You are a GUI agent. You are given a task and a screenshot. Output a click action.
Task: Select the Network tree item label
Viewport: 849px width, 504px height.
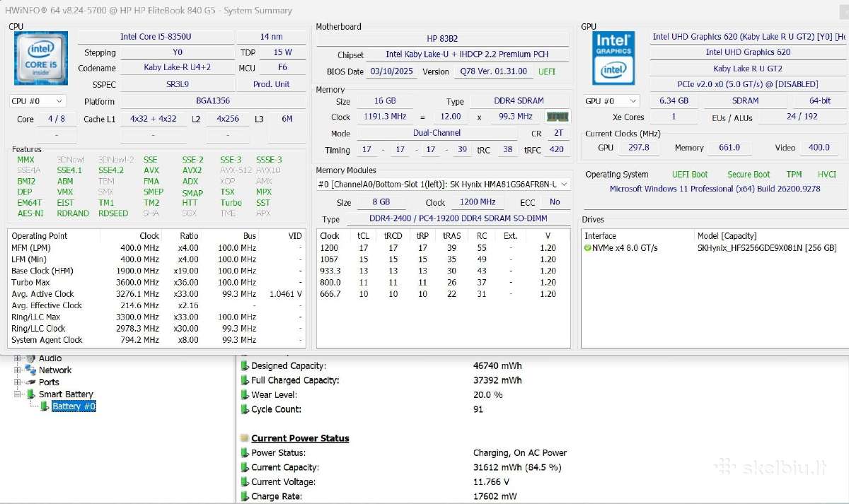tap(55, 370)
